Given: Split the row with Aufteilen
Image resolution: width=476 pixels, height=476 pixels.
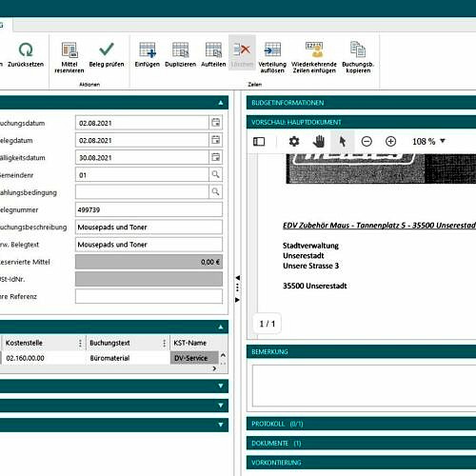Looking at the screenshot, I should (x=213, y=54).
